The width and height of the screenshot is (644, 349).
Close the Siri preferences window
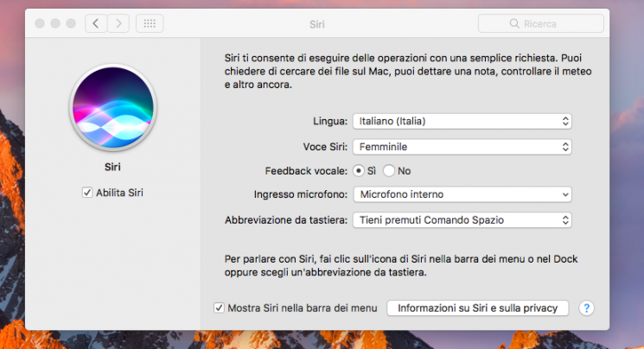pos(40,23)
